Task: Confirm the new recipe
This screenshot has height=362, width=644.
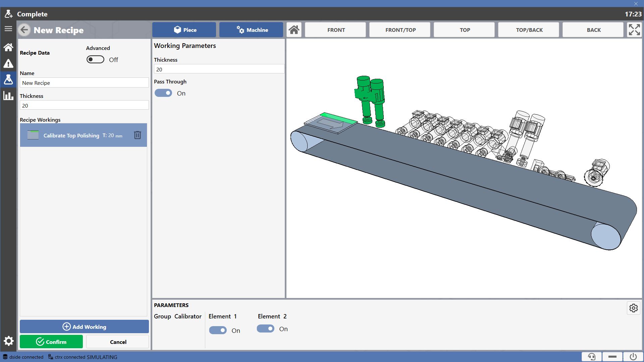Action: [51, 342]
